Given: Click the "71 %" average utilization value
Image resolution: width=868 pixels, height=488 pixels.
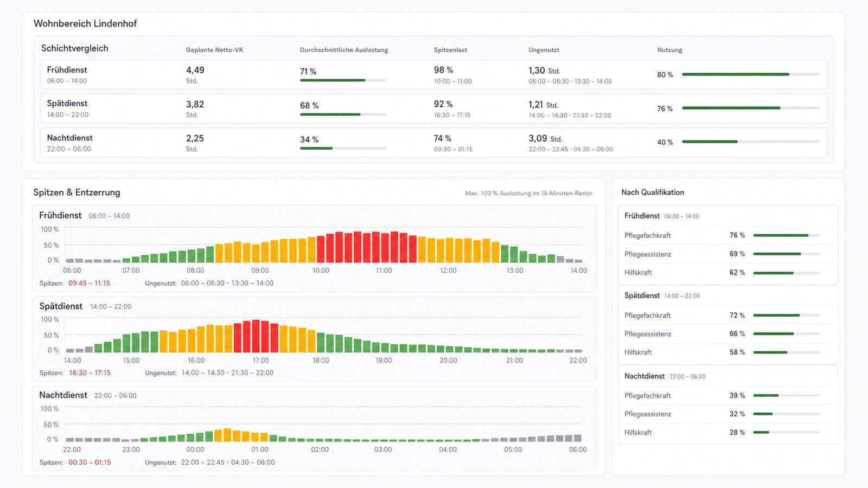Looking at the screenshot, I should (308, 72).
